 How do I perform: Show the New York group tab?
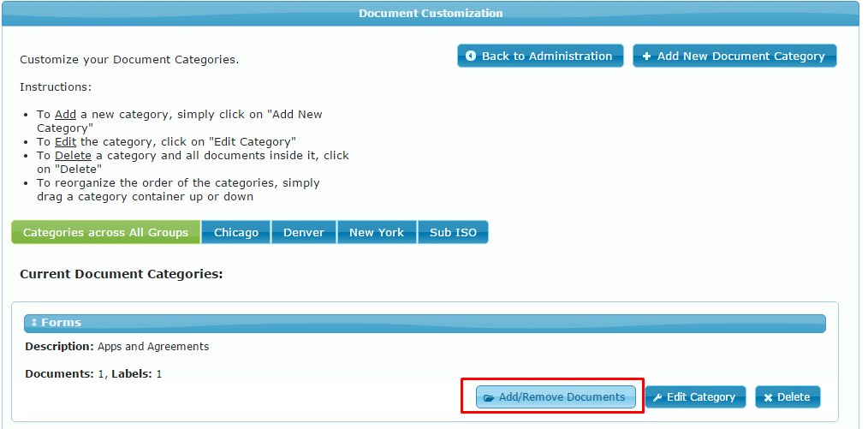pyautogui.click(x=377, y=233)
